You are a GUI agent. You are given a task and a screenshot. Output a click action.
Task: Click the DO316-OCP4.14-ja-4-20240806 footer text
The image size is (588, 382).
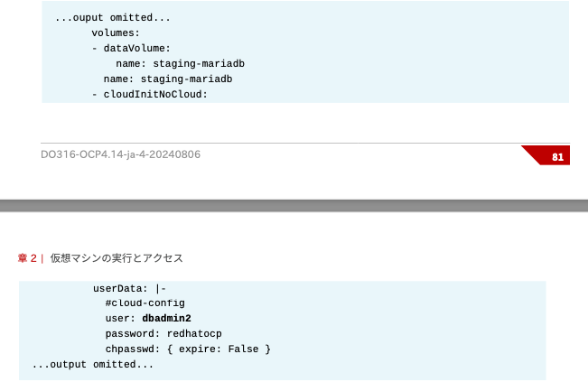pos(120,154)
